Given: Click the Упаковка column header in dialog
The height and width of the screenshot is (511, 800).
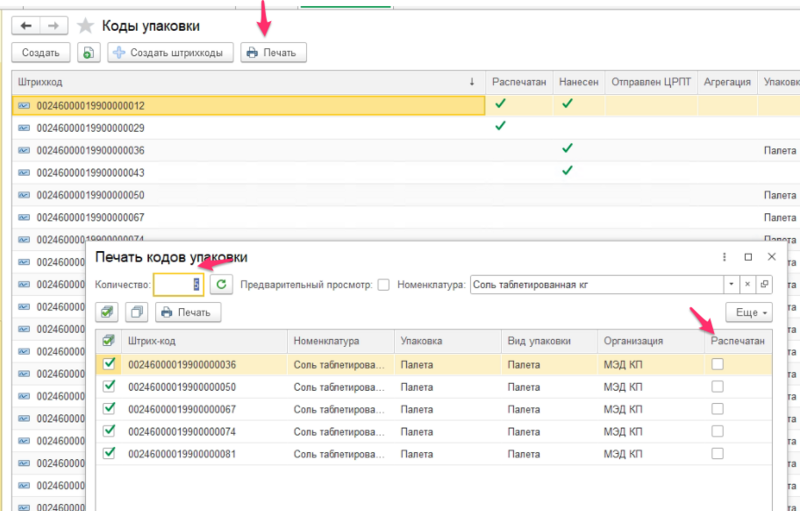Looking at the screenshot, I should pos(448,341).
